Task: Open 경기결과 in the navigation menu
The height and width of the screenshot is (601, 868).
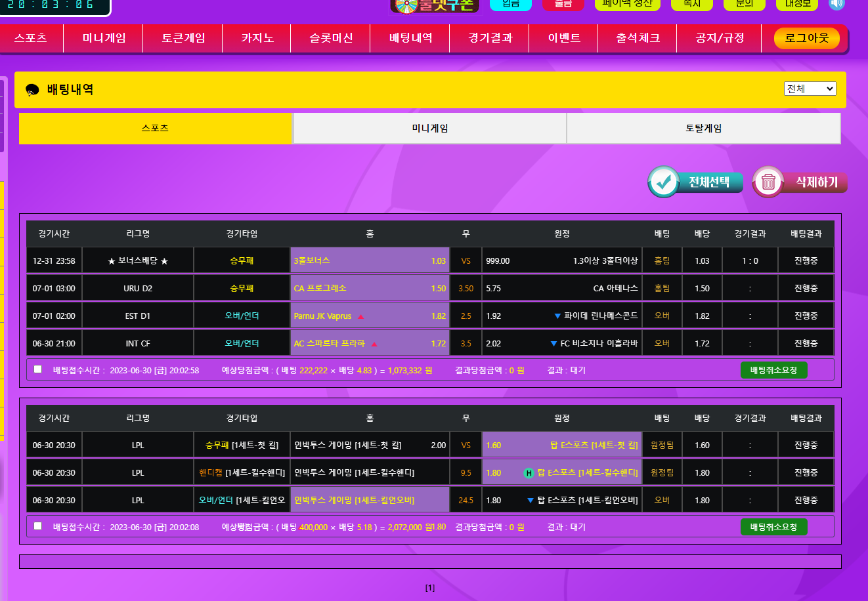Action: click(x=490, y=38)
